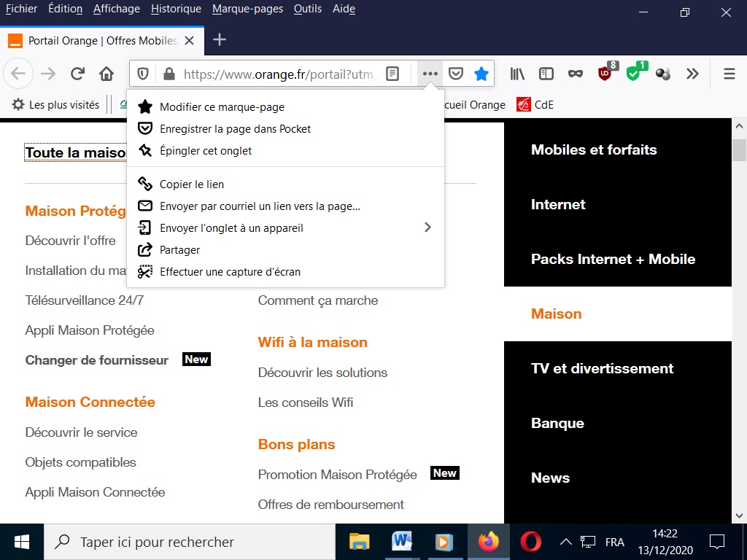
Task: Open the News navigation item
Action: 550,478
